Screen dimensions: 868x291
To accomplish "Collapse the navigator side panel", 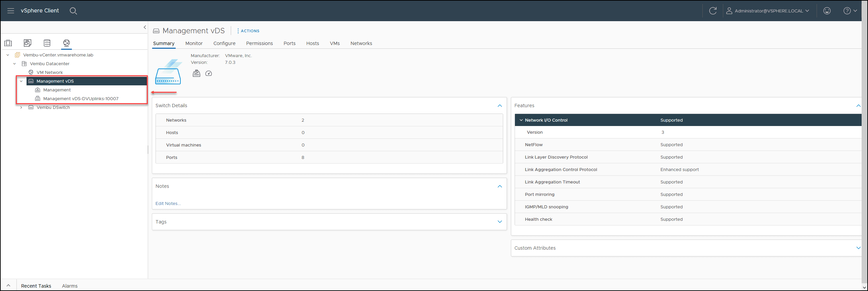I will (x=145, y=27).
